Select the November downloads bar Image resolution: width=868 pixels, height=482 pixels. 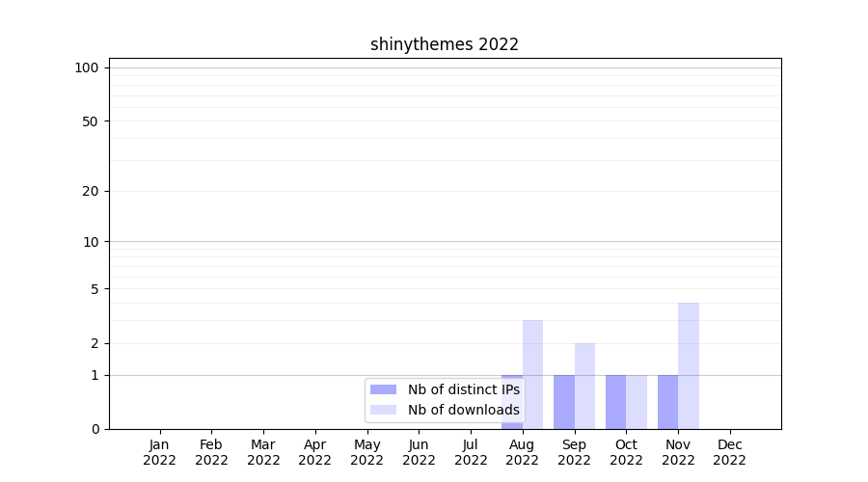point(689,366)
